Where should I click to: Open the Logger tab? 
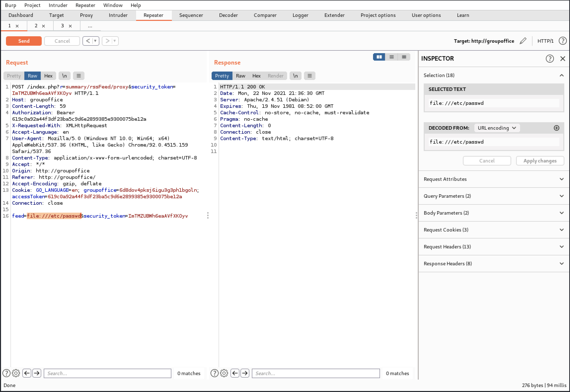tap(300, 15)
